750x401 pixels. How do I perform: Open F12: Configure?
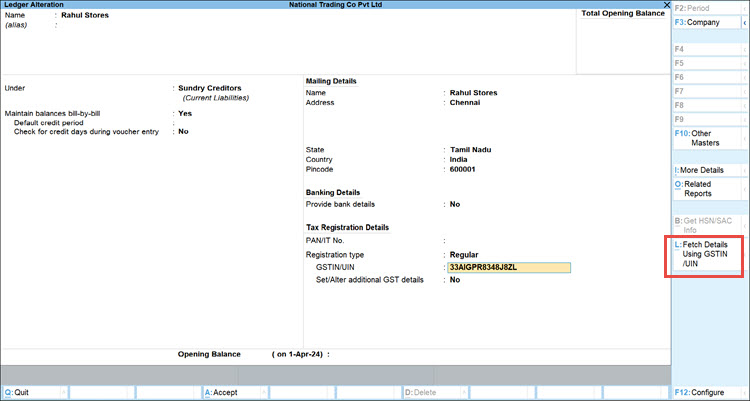[705, 393]
